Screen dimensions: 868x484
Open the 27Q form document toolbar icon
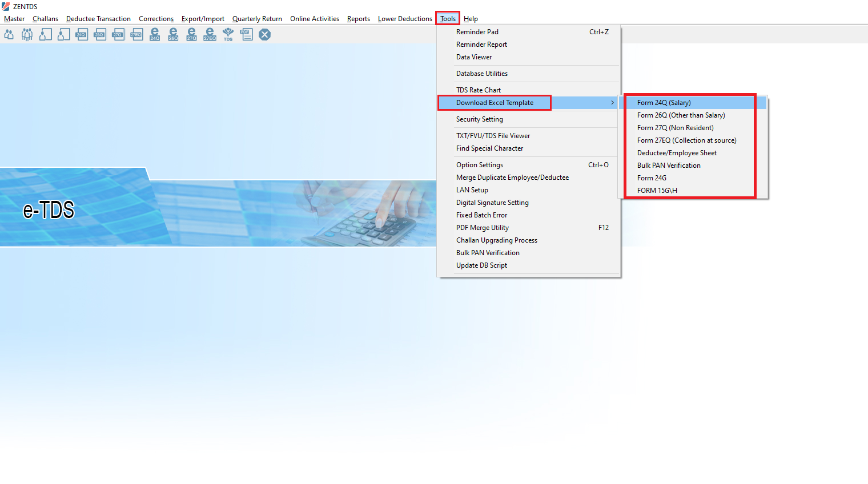(119, 35)
